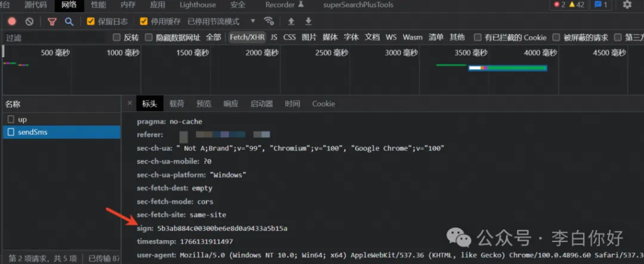Screen dimensions: 644x264
Task: Filter requests by JS type
Action: (x=274, y=37)
